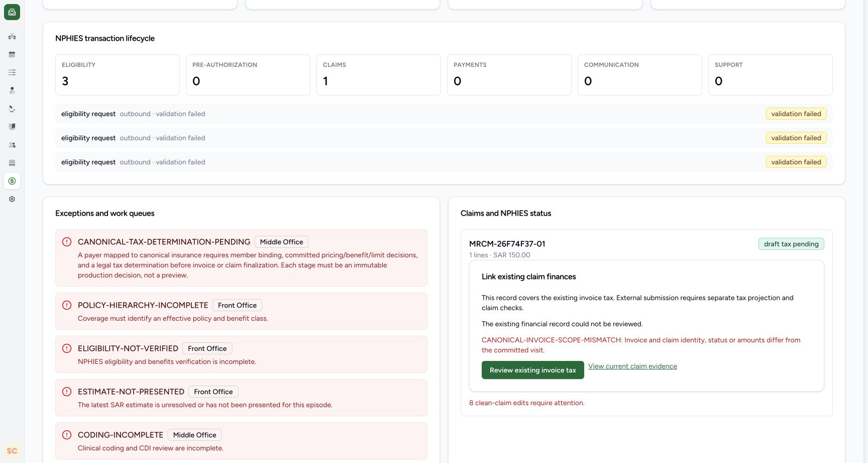The image size is (868, 463).
Task: Select the Eligibility count card
Action: (x=118, y=75)
